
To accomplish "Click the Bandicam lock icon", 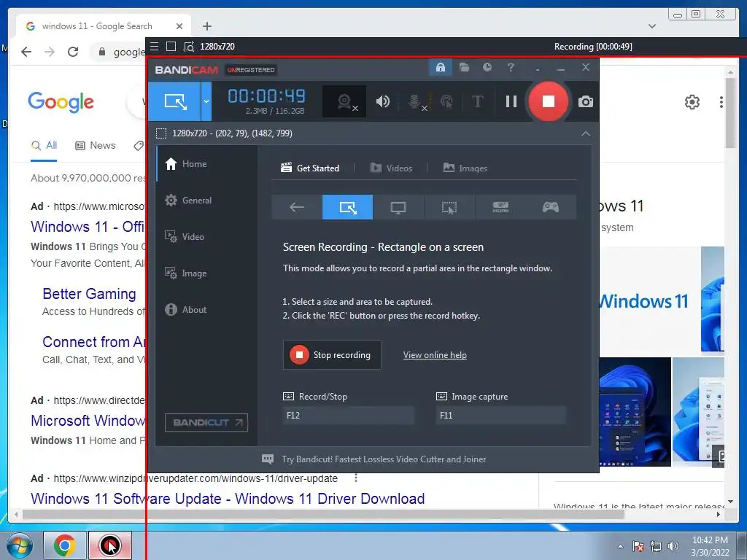I will coord(440,67).
